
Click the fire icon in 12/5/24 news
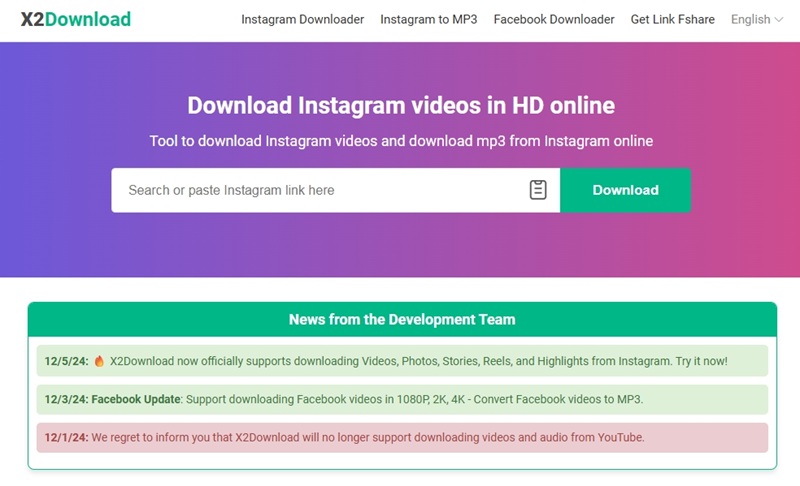pyautogui.click(x=99, y=361)
